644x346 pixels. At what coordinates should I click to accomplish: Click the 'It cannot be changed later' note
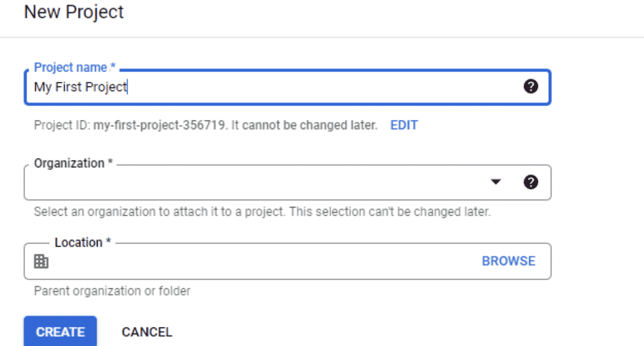(305, 125)
